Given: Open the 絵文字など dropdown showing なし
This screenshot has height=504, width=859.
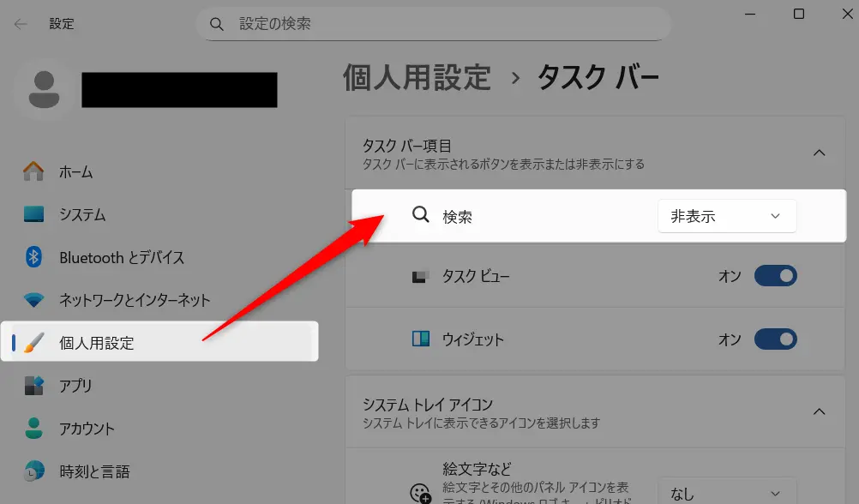Looking at the screenshot, I should pyautogui.click(x=726, y=493).
